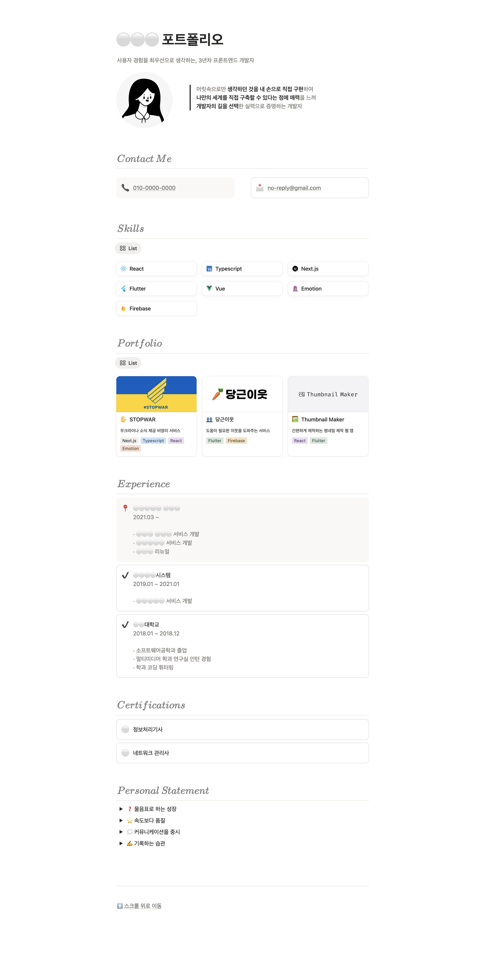Image resolution: width=486 pixels, height=980 pixels.
Task: Click the Typescript tag on STOPWAR card
Action: (153, 441)
